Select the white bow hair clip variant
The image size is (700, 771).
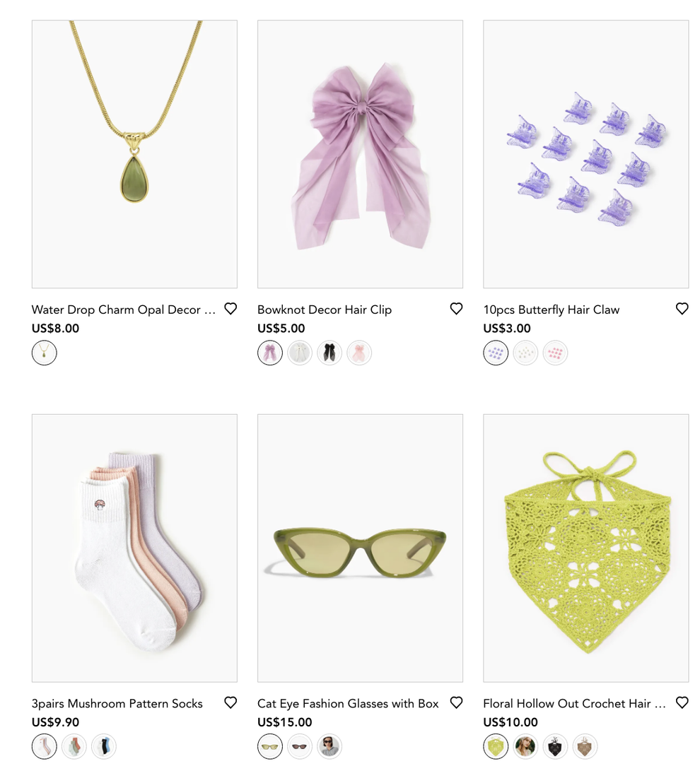pos(299,353)
